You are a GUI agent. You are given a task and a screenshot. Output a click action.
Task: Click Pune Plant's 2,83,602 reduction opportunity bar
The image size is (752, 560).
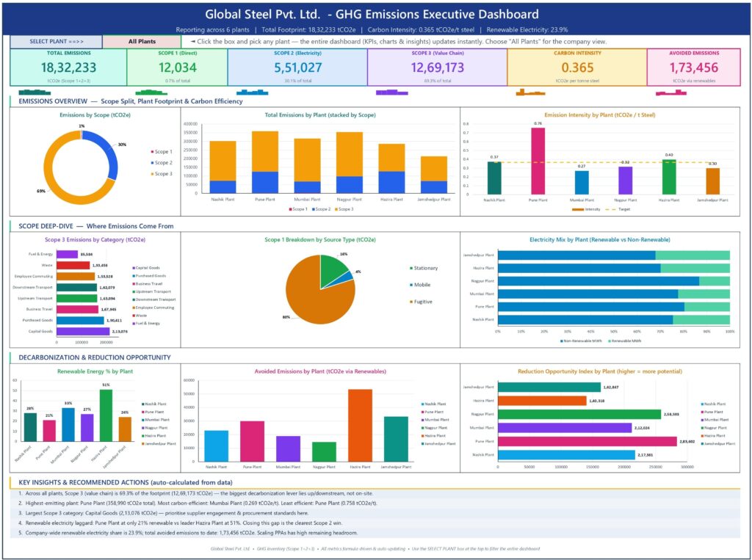click(x=587, y=441)
